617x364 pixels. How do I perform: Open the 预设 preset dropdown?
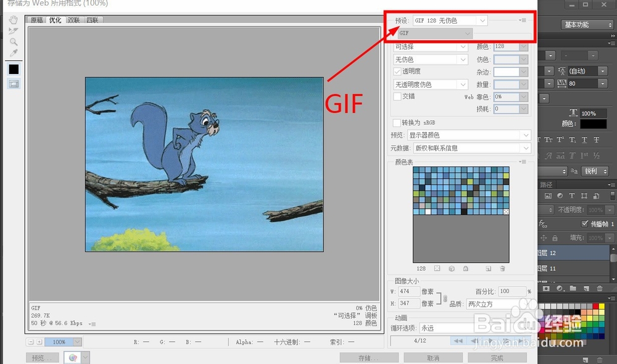(450, 20)
